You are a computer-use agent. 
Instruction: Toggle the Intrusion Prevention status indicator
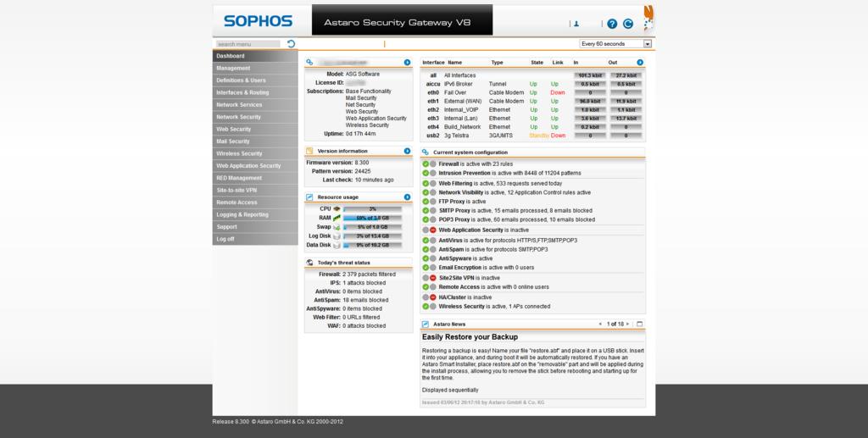429,173
